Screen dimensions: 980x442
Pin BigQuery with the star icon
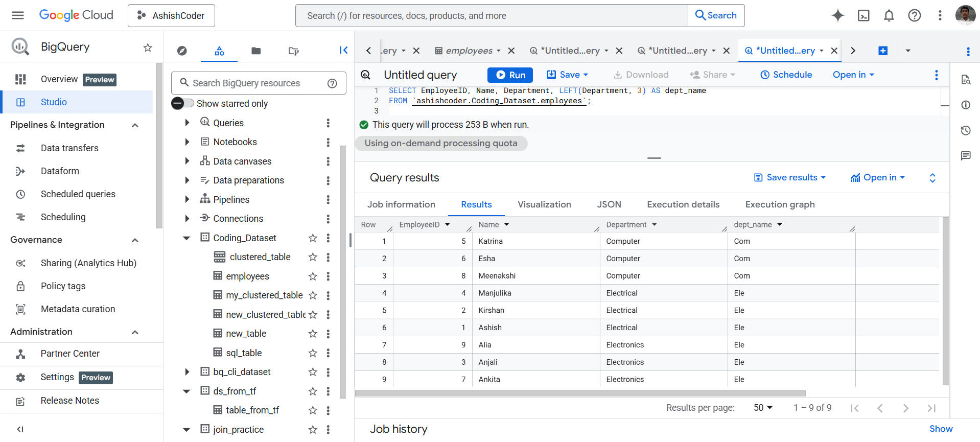148,48
